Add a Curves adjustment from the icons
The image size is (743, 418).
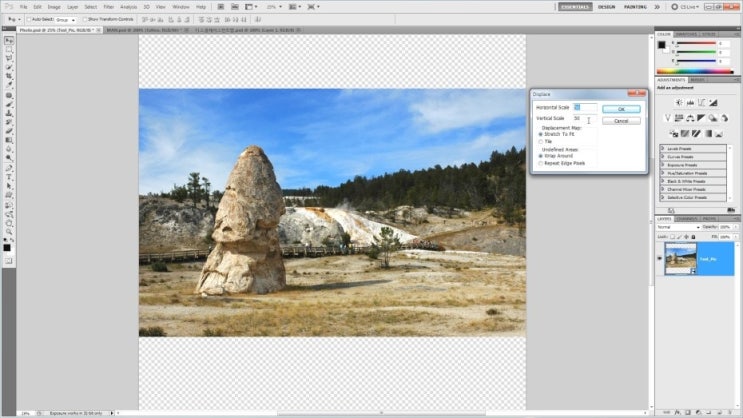(x=702, y=102)
